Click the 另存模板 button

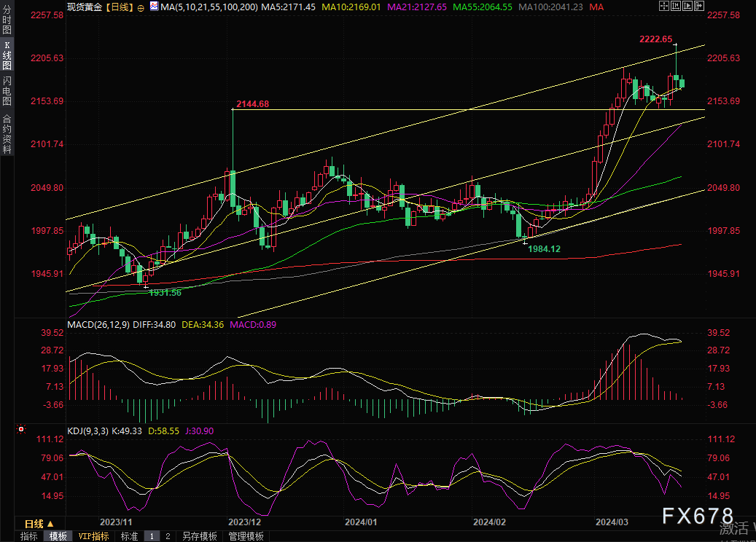pyautogui.click(x=200, y=536)
